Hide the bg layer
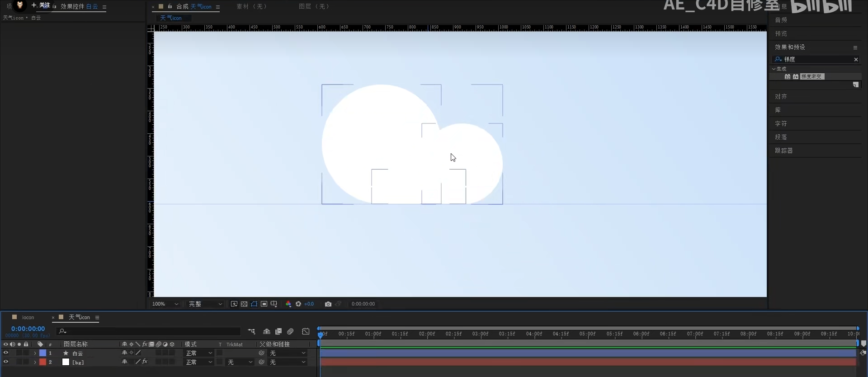Image resolution: width=868 pixels, height=377 pixels. pos(6,362)
